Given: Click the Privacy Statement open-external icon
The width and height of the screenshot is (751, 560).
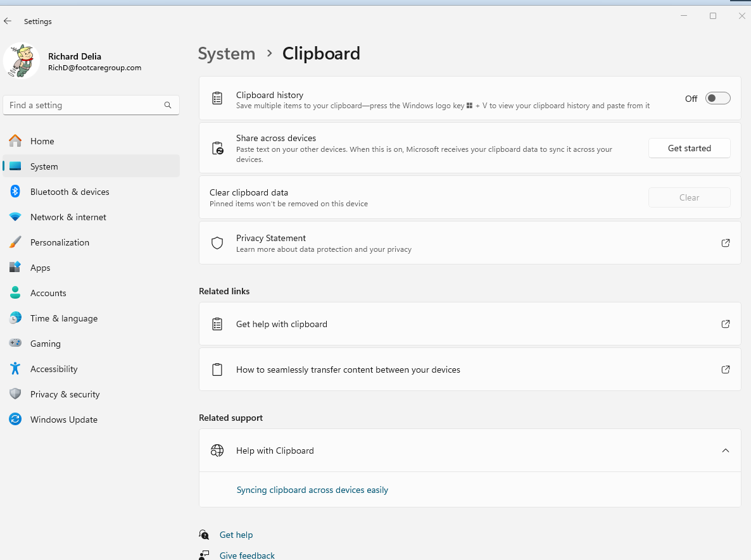Looking at the screenshot, I should click(x=726, y=243).
